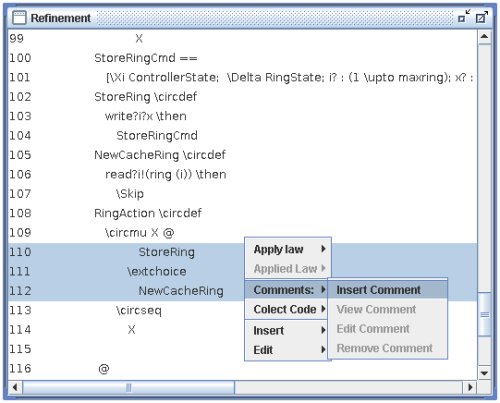Image resolution: width=500 pixels, height=403 pixels.
Task: Click the horizontal scrollbar right arrow
Action: coord(470,387)
